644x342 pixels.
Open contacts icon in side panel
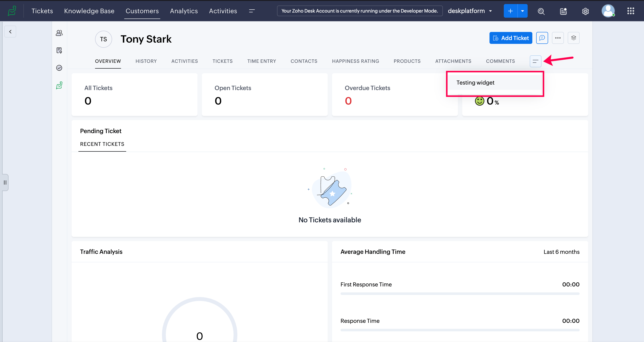coord(59,33)
